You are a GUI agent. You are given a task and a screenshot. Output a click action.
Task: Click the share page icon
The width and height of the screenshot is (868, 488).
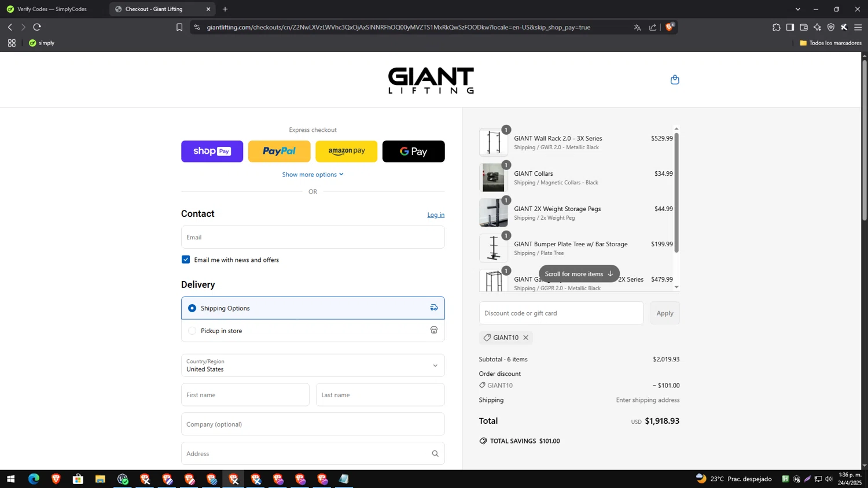(x=653, y=27)
